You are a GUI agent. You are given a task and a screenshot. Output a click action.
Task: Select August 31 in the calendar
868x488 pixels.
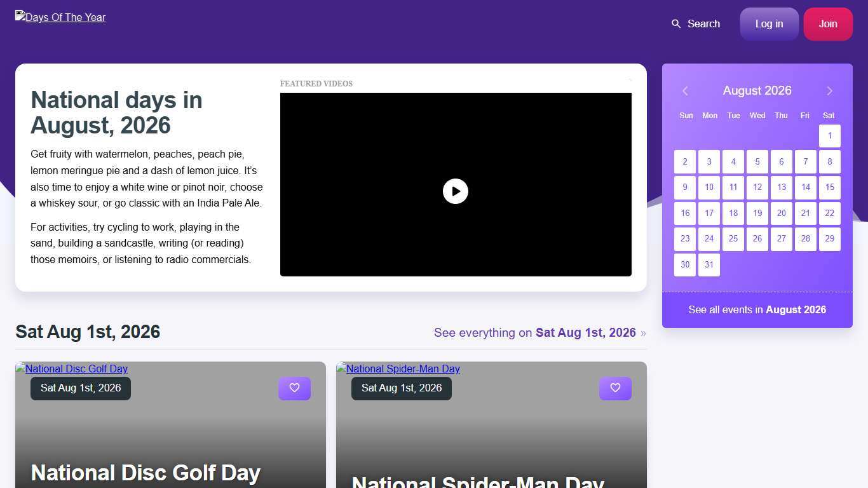pos(709,264)
